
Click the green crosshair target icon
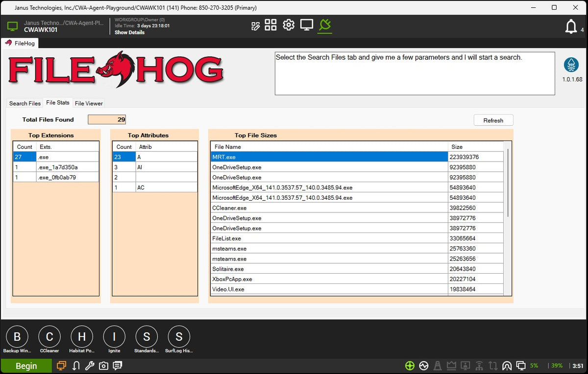coord(410,366)
